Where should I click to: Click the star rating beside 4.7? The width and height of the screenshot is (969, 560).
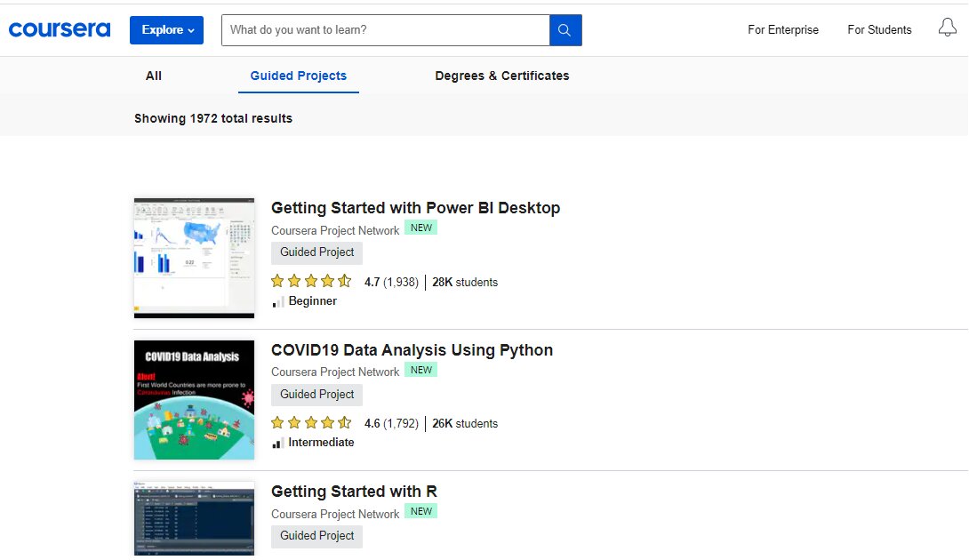311,281
